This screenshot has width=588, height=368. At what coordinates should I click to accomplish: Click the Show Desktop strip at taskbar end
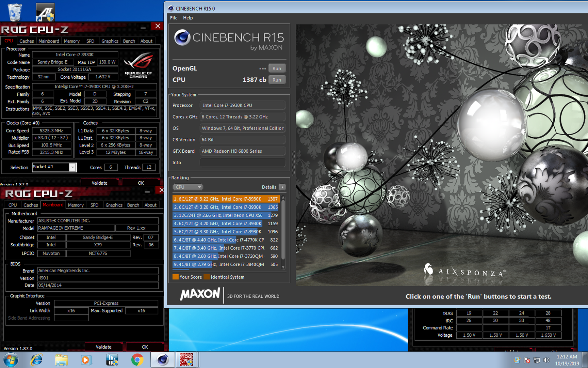point(585,360)
